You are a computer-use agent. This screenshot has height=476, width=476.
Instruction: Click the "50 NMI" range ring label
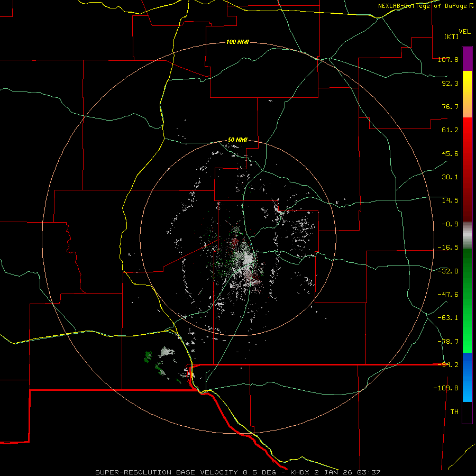point(237,140)
